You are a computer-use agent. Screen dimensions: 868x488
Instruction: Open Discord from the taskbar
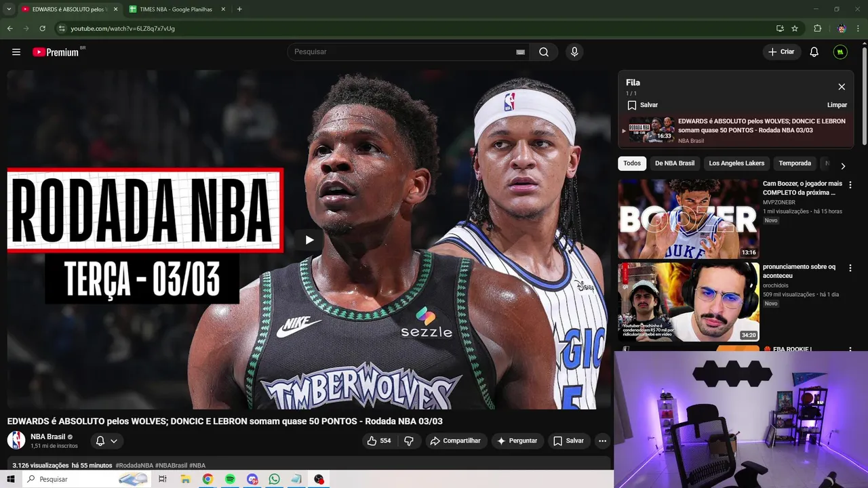click(252, 479)
